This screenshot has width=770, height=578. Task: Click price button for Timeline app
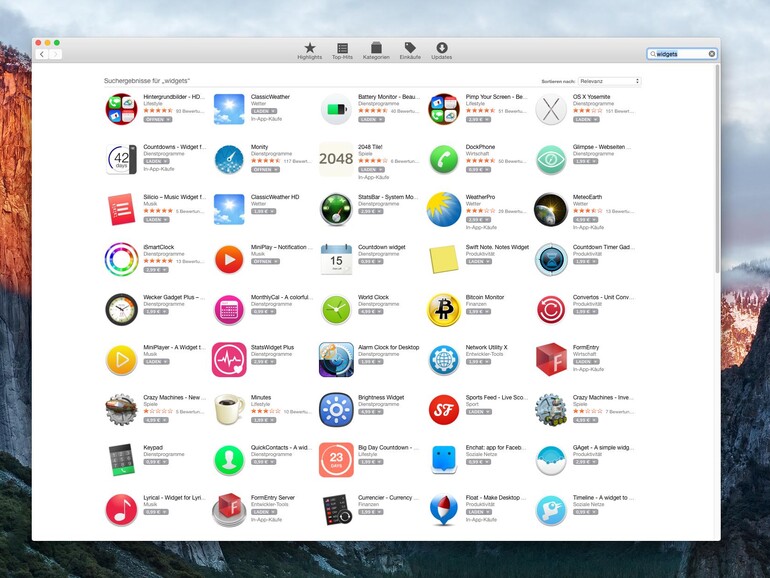click(585, 512)
